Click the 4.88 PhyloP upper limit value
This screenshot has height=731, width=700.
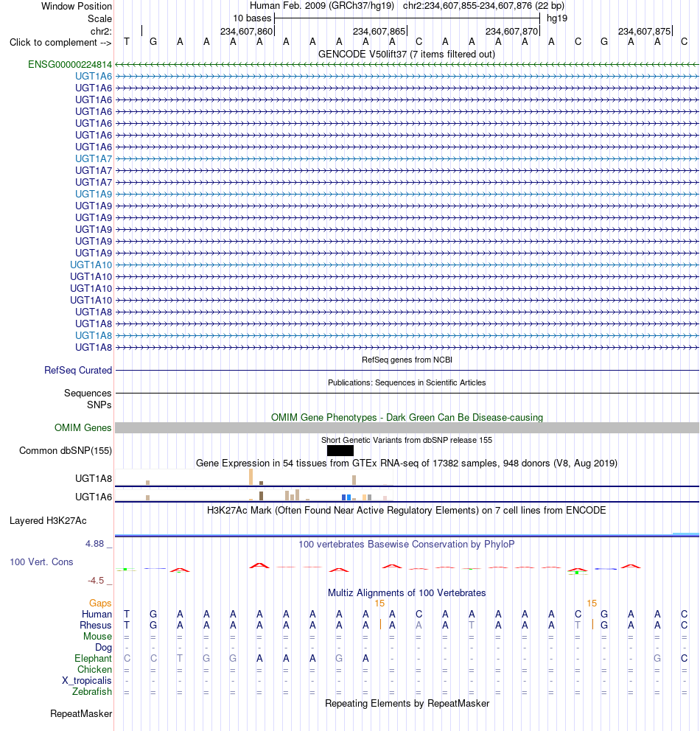click(94, 544)
